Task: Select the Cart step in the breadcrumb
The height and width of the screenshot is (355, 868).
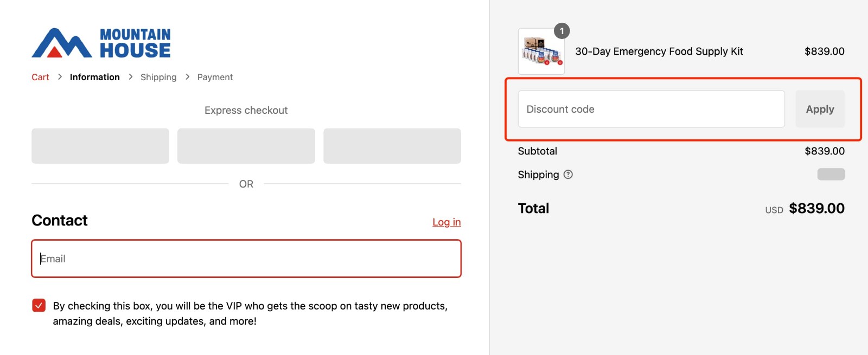Action: (40, 77)
